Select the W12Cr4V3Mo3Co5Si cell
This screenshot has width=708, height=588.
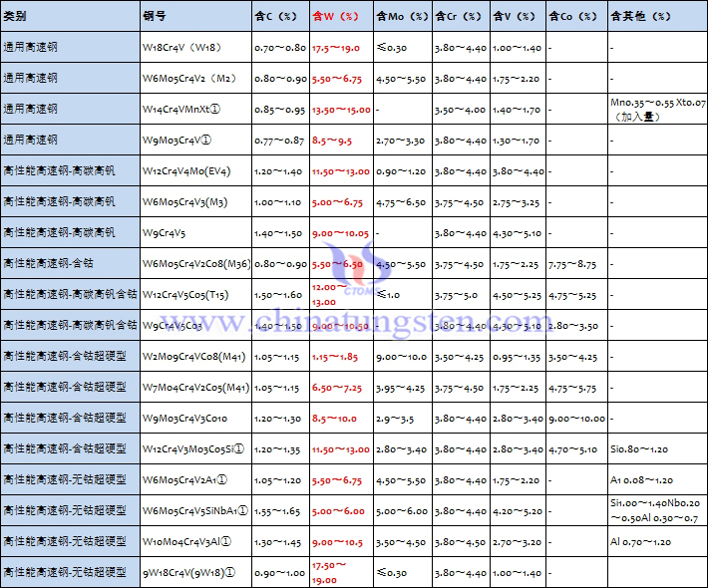[x=195, y=449]
